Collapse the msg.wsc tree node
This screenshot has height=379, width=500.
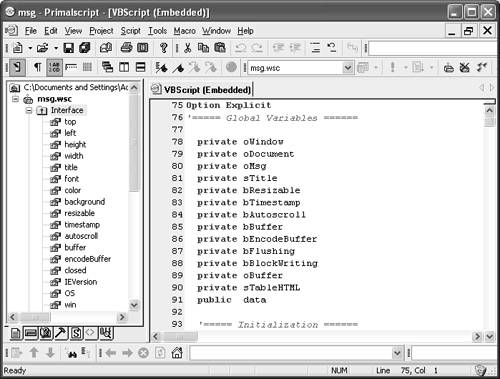pyautogui.click(x=15, y=99)
